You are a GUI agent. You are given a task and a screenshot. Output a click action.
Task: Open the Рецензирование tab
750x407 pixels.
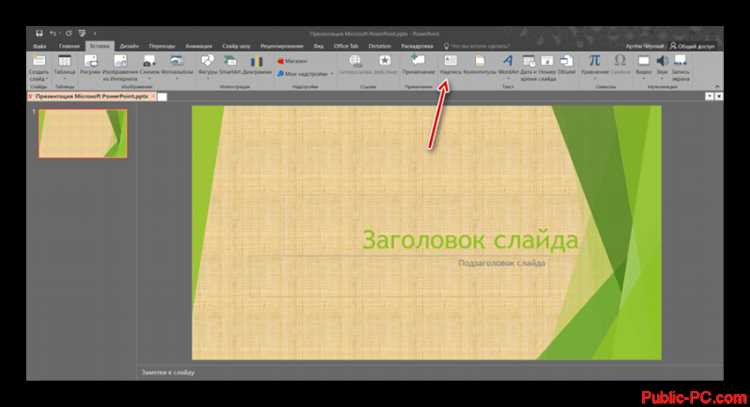(282, 46)
